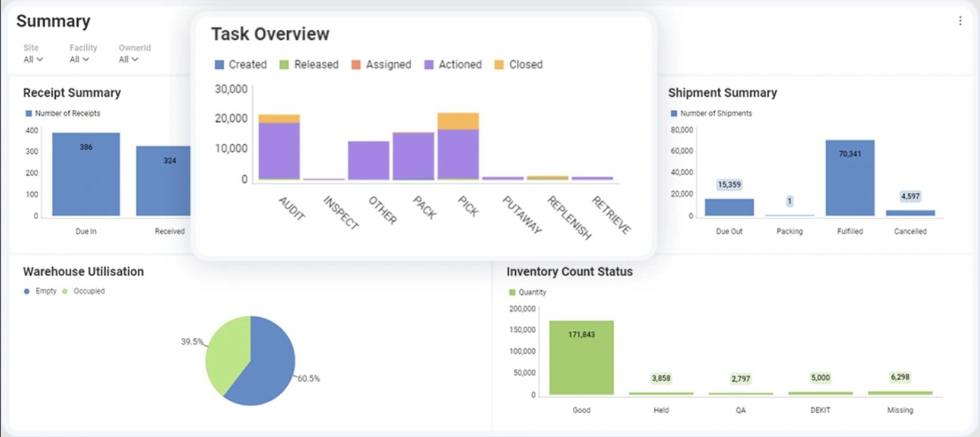Click the purple Actioned legend swatch
Viewport: 980px width, 437px height.
pos(429,65)
